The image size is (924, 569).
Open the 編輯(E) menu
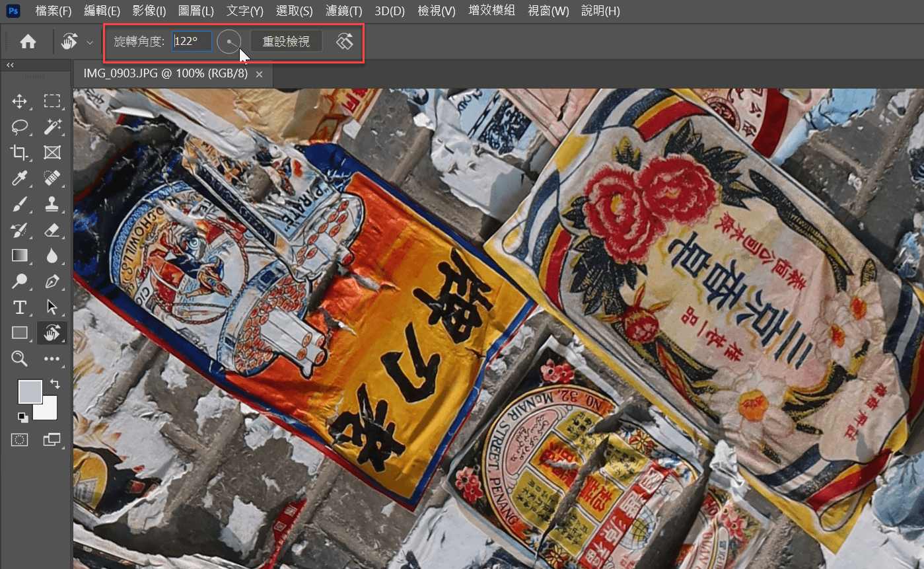[x=102, y=11]
